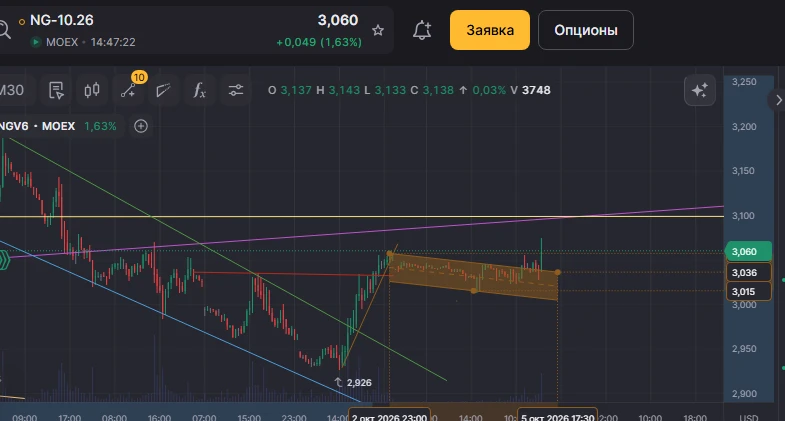The width and height of the screenshot is (785, 421).
Task: Click the 3,015 price label on the axis
Action: tap(748, 291)
